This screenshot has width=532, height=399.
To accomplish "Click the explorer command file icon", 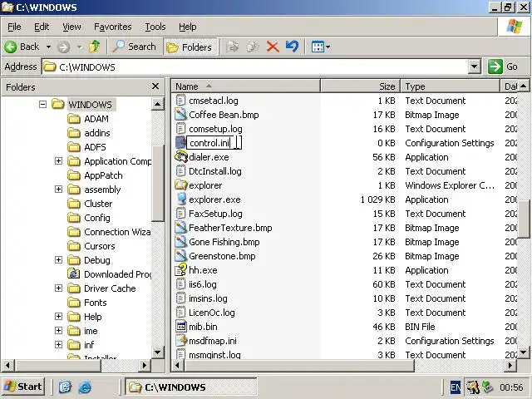I will [181, 185].
